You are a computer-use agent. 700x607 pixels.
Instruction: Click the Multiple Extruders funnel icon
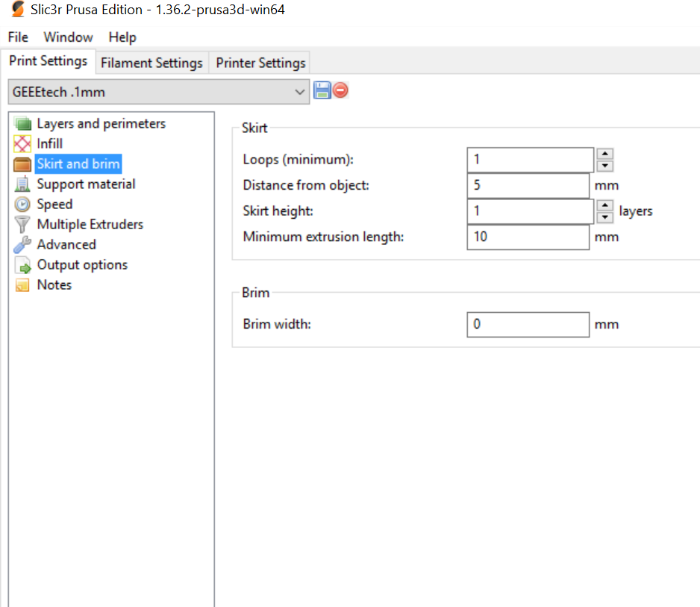[22, 224]
